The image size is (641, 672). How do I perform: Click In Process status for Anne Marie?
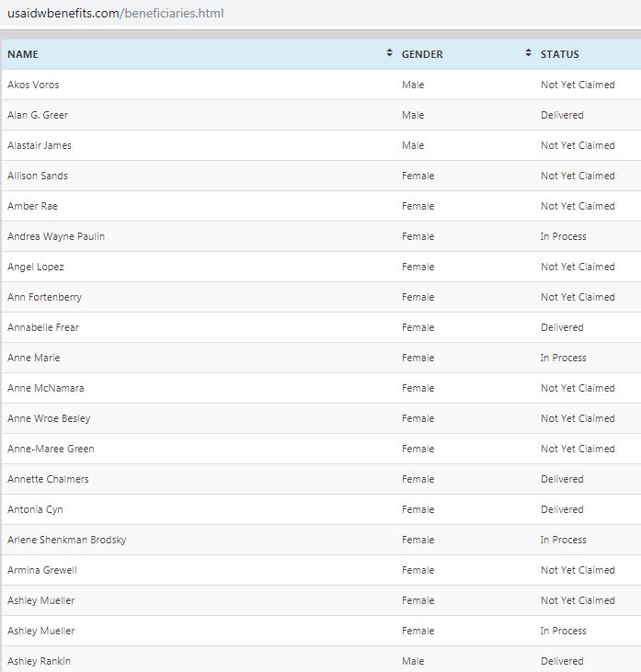(x=564, y=358)
